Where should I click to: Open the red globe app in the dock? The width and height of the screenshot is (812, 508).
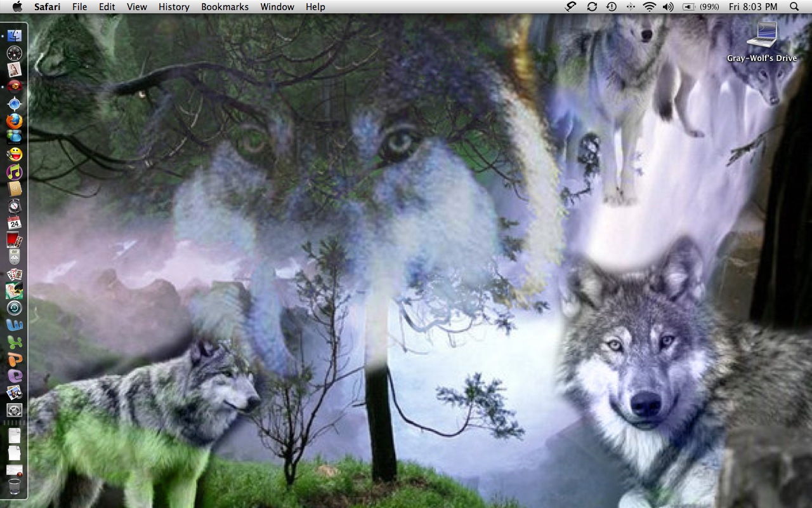[15, 86]
